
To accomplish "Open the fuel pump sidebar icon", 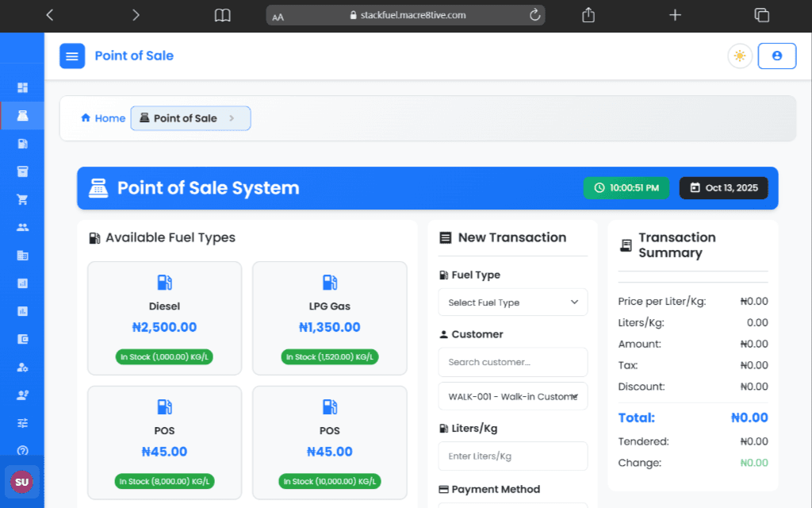I will tap(22, 144).
